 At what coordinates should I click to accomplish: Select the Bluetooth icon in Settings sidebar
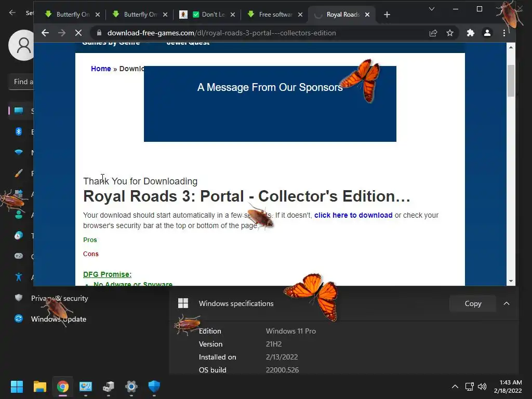tap(19, 131)
